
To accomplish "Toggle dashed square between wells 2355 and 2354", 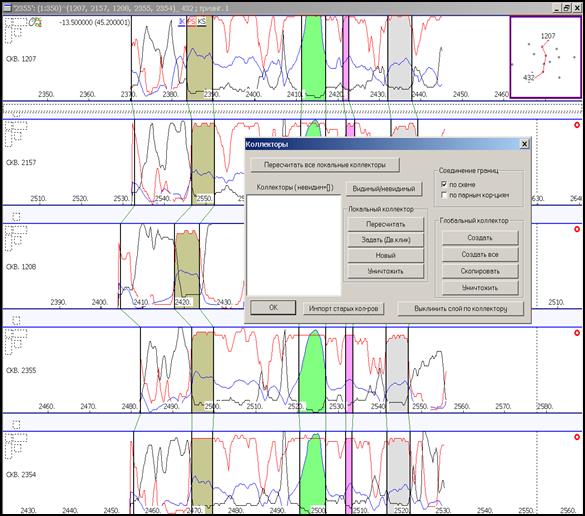I will point(16,424).
